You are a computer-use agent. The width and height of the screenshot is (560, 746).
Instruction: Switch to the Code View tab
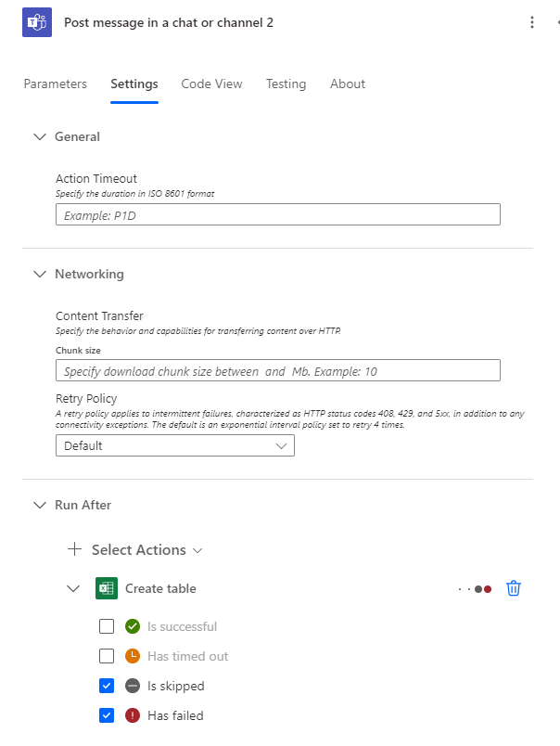point(211,84)
